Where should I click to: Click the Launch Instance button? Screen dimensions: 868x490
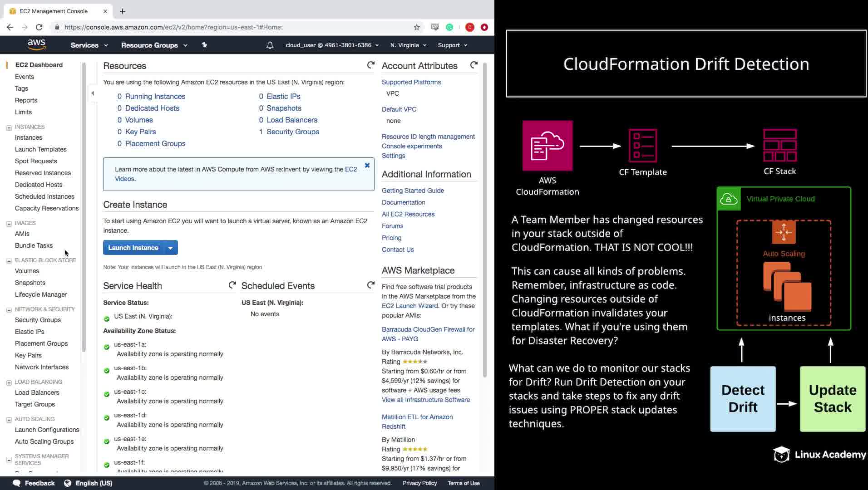[x=133, y=248]
